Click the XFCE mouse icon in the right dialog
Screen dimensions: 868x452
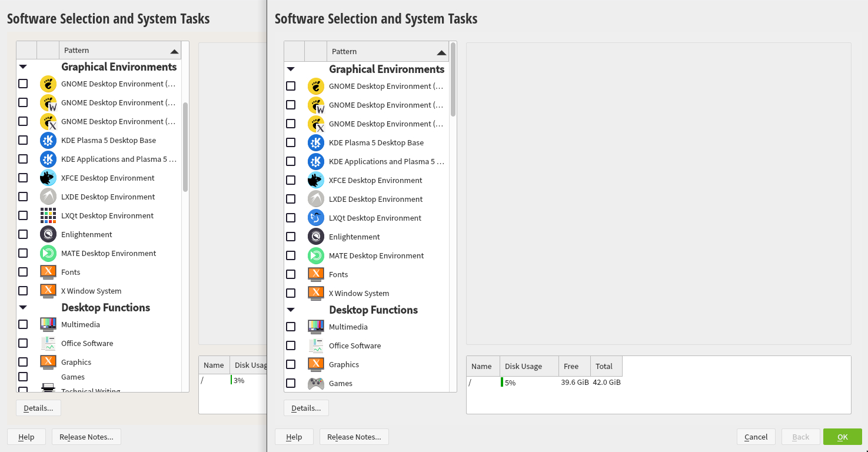pos(316,180)
